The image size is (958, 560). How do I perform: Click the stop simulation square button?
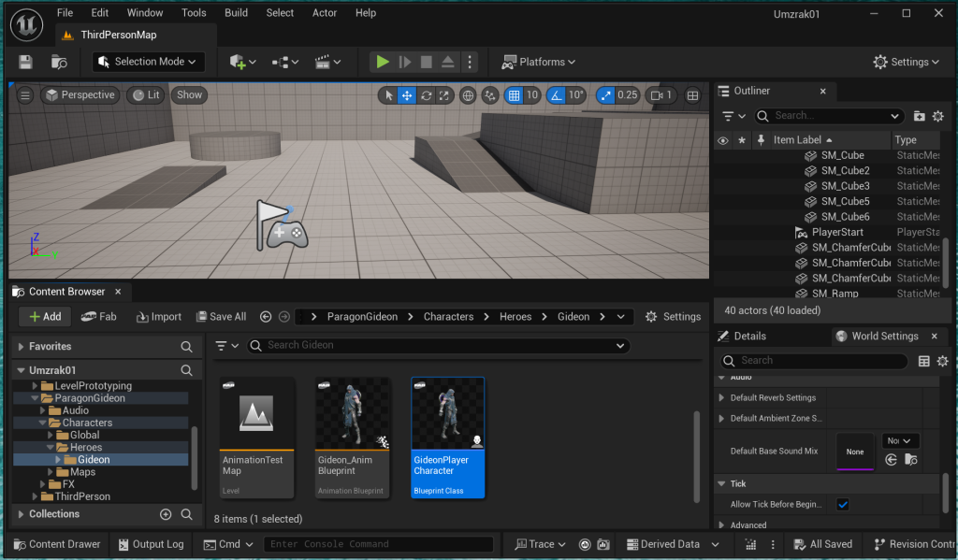(427, 62)
